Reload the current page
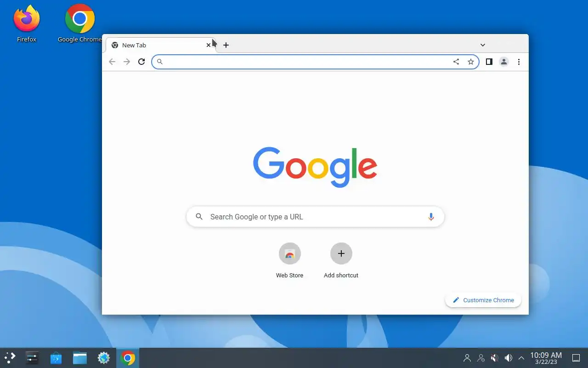Viewport: 588px width, 368px height. point(141,62)
